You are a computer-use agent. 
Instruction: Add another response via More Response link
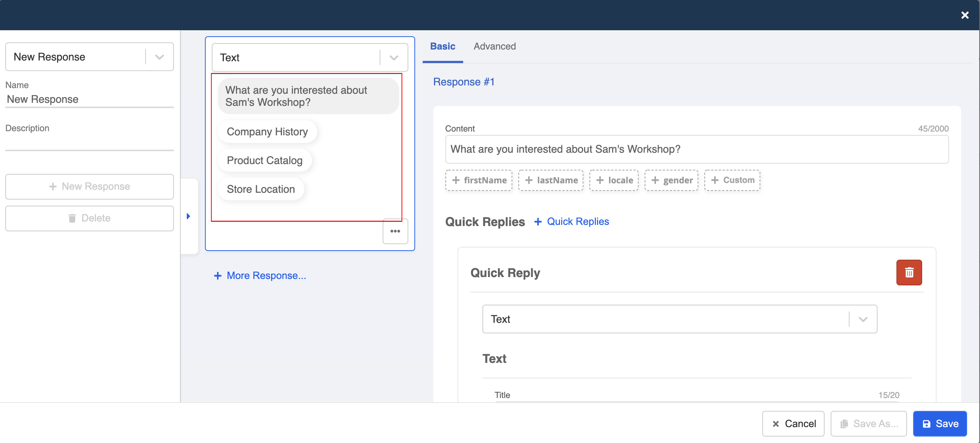click(x=260, y=275)
